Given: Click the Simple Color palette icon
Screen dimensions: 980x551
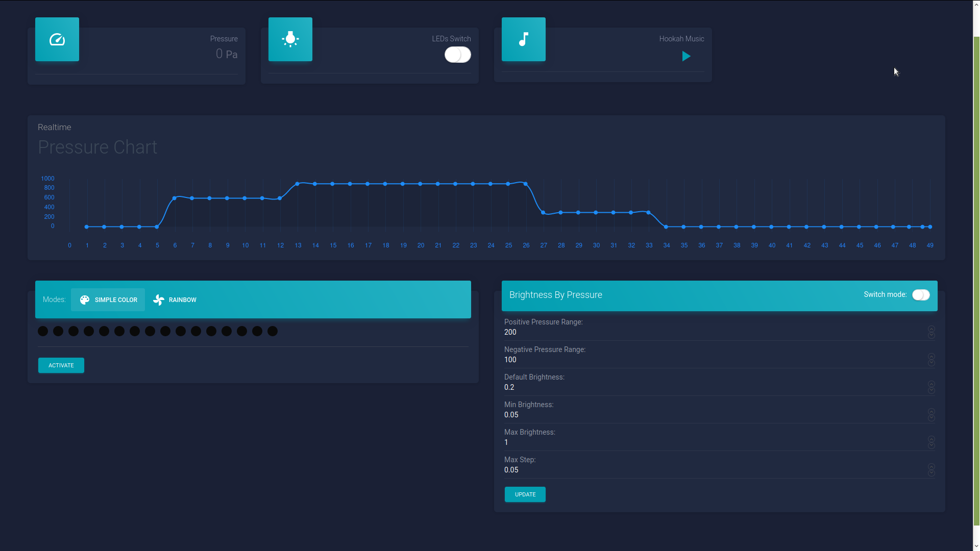Looking at the screenshot, I should coord(85,300).
